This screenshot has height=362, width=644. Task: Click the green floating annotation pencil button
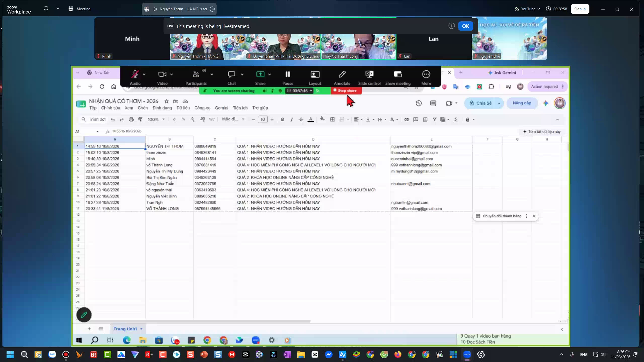tap(84, 315)
